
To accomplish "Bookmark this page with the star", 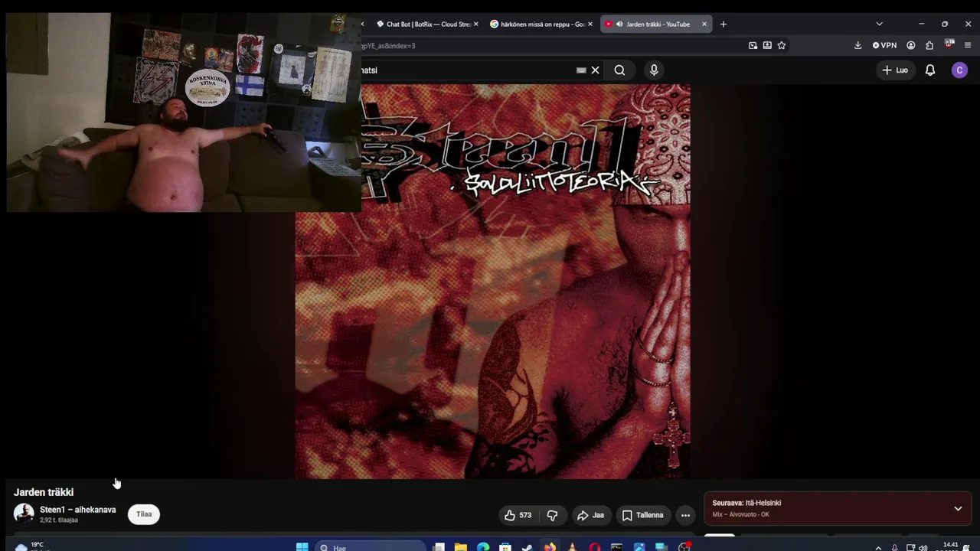I will pyautogui.click(x=782, y=45).
